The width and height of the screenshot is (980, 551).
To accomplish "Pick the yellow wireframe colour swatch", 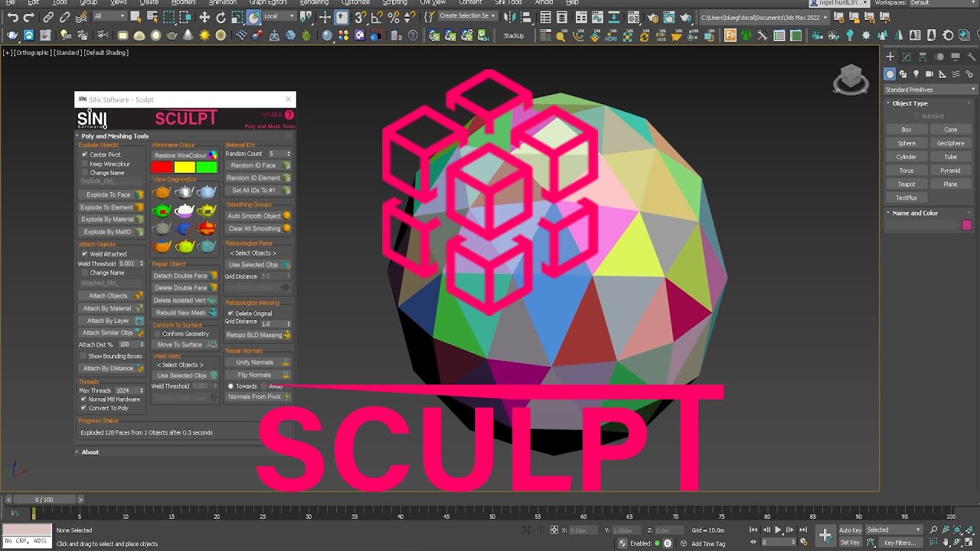I will 185,168.
